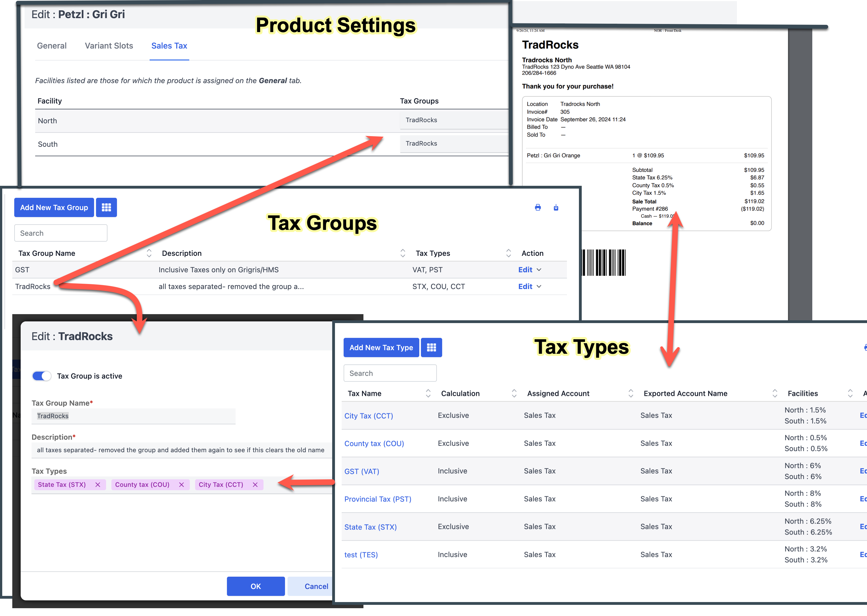The image size is (867, 616).
Task: Select 'Inclusive Taxes only on Grigris/HMS' description
Action: tap(219, 270)
